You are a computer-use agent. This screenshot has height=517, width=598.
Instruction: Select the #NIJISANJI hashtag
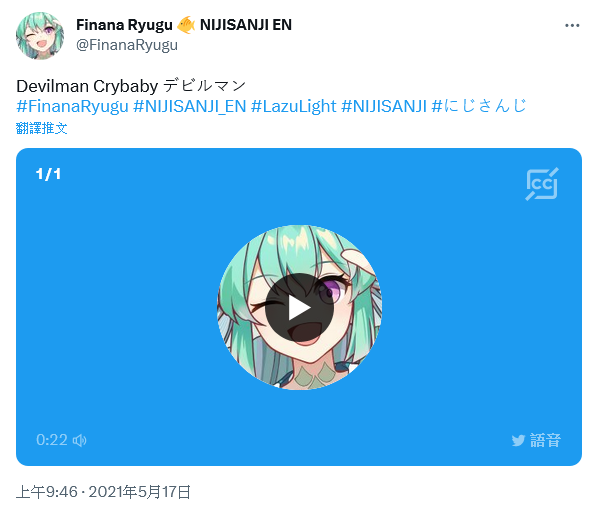pyautogui.click(x=384, y=106)
